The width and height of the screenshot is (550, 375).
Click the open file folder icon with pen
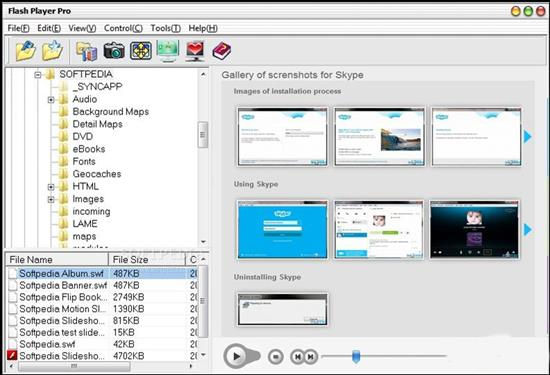tap(26, 51)
